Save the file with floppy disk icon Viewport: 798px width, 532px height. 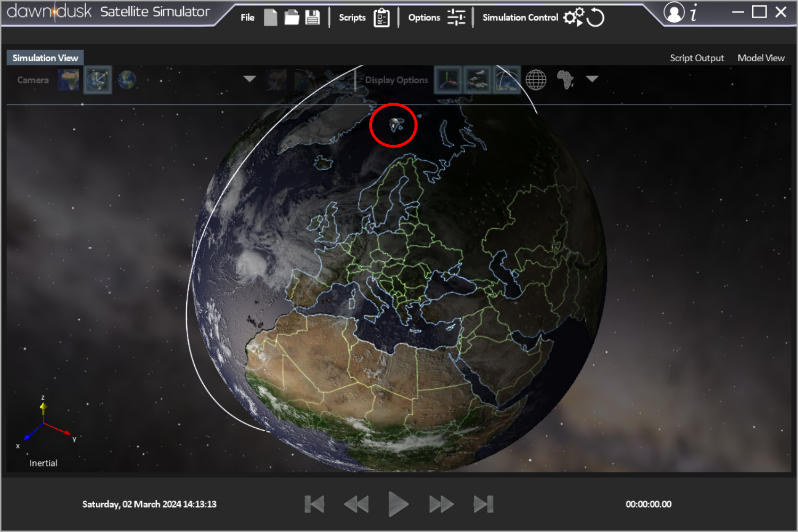[312, 18]
